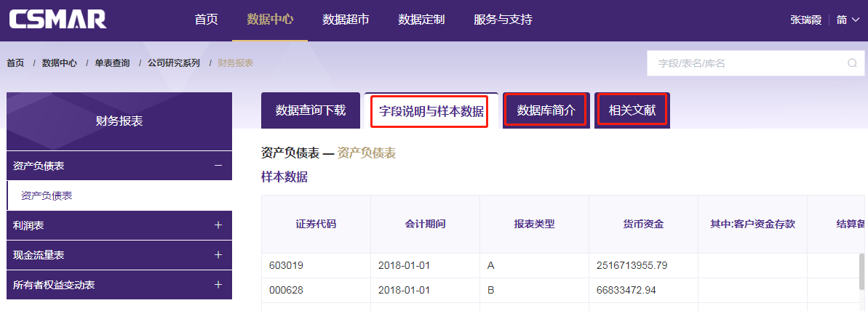
Task: Click the 会计期间 column header
Action: tap(425, 224)
